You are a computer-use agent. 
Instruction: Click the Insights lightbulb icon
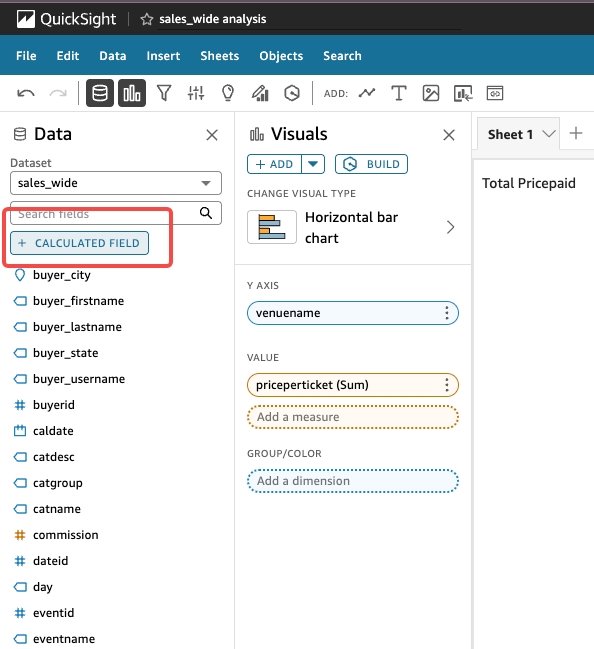228,93
